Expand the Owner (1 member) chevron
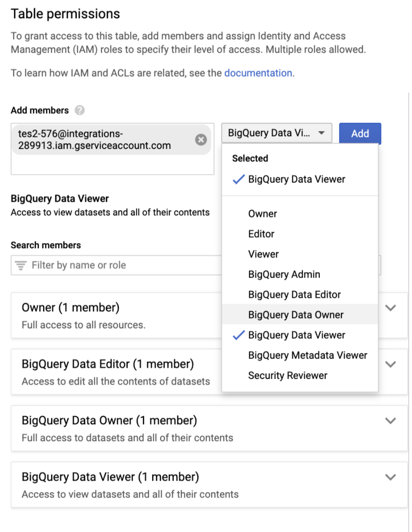This screenshot has width=412, height=532. (390, 308)
